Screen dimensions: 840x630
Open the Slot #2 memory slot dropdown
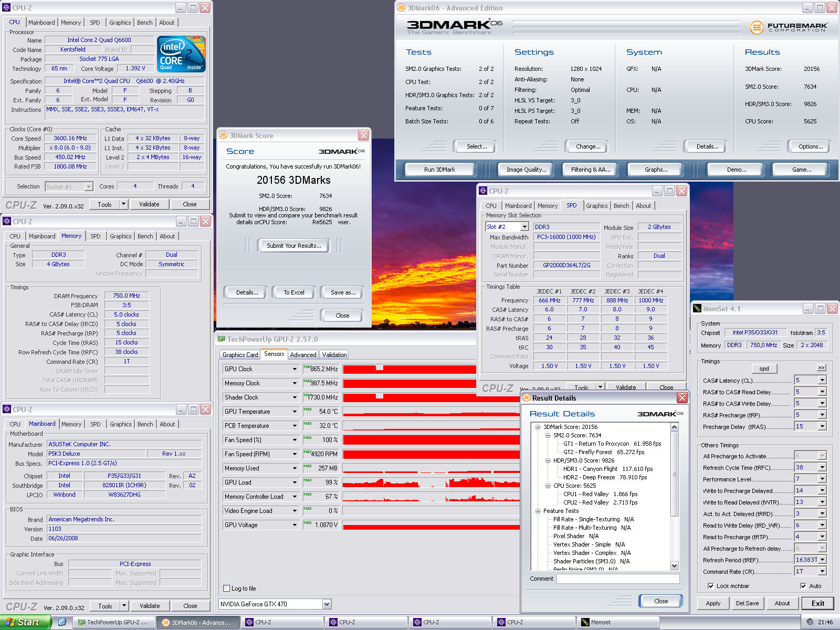524,227
